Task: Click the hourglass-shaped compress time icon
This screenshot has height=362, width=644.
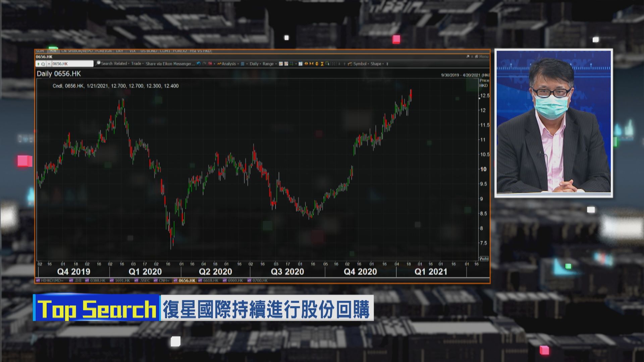Action: [x=322, y=64]
